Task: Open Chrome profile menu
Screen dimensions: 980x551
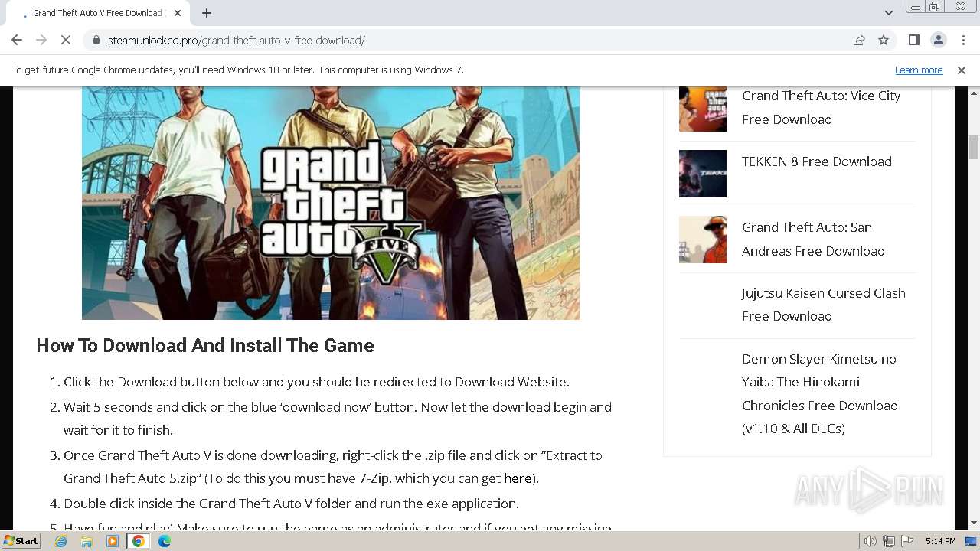Action: pos(938,40)
